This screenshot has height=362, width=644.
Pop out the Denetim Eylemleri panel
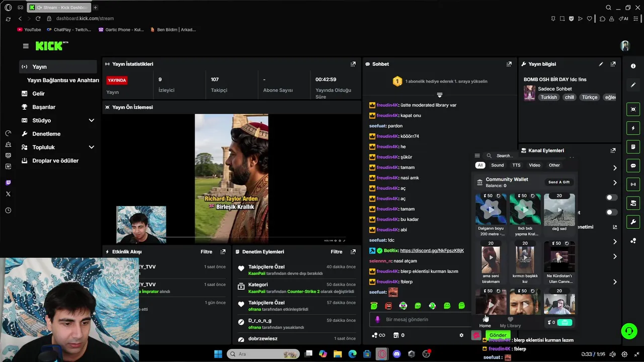(x=353, y=251)
